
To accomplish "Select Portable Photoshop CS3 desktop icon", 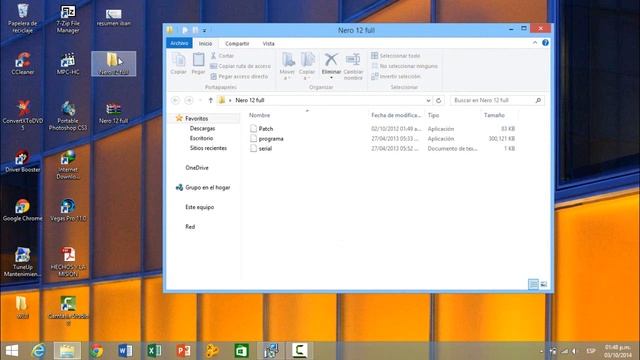I will pyautogui.click(x=68, y=116).
